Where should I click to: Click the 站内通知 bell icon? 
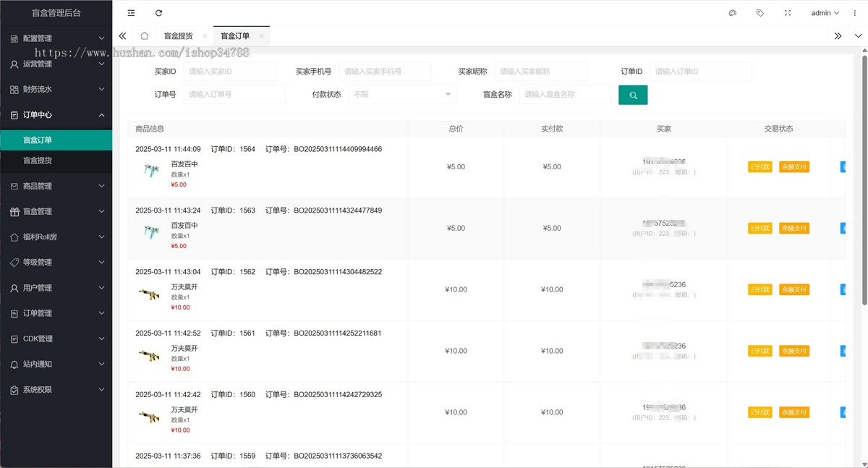tap(14, 364)
